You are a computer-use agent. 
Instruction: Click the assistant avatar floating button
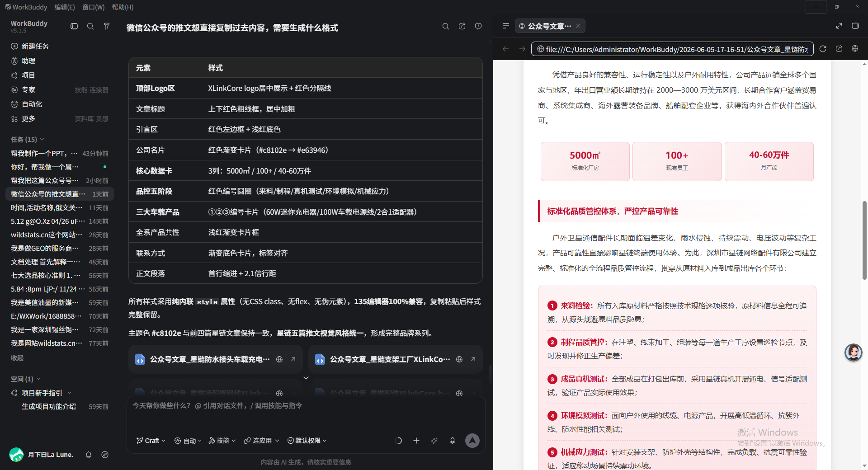click(x=854, y=352)
